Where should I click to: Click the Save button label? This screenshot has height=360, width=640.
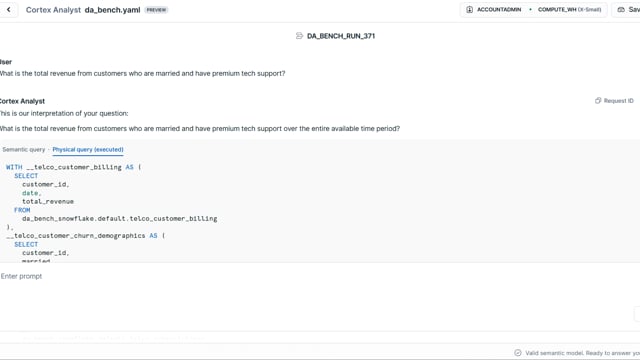click(634, 9)
